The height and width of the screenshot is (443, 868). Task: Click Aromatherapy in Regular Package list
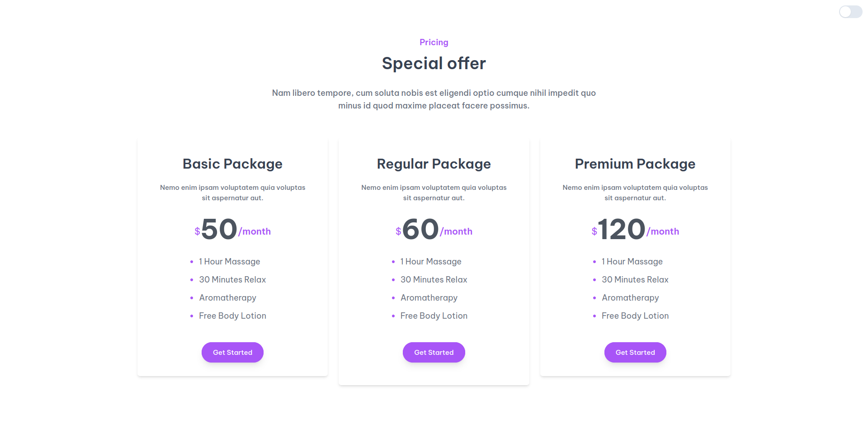[429, 297]
